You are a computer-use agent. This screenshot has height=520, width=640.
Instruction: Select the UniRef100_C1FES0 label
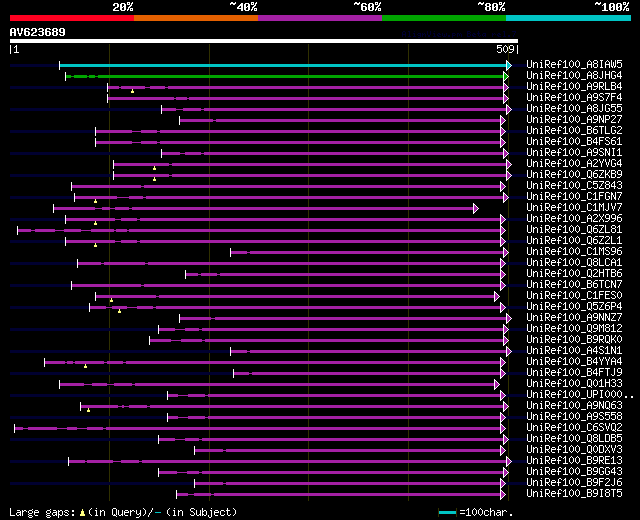tap(574, 296)
